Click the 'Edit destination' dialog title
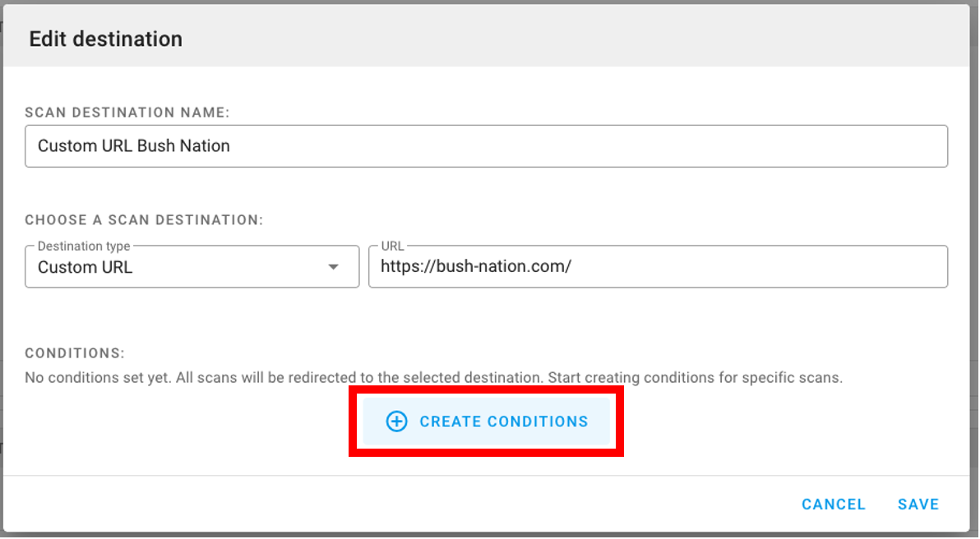Screen dimensions: 980x539 tap(105, 39)
